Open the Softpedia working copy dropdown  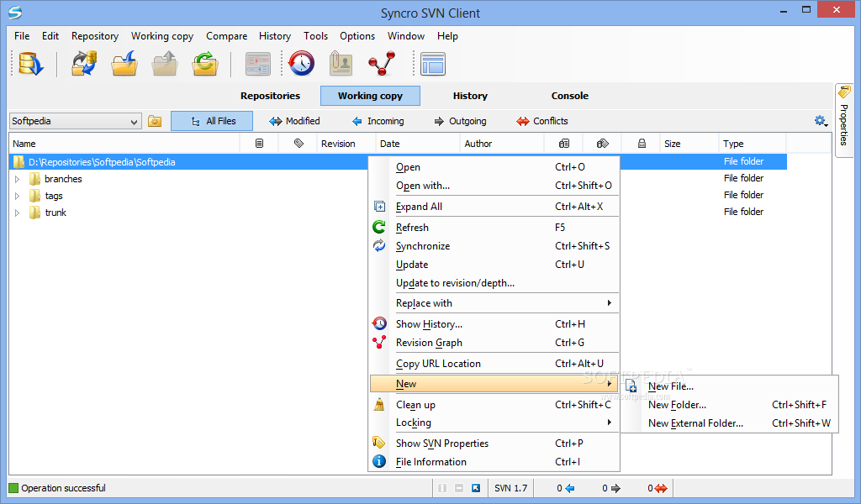pos(76,121)
